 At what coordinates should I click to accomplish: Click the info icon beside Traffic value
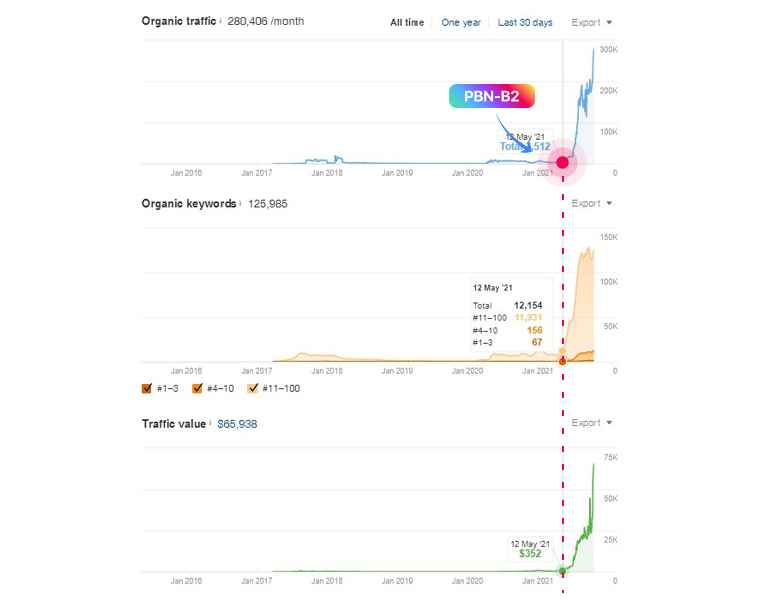tap(212, 424)
